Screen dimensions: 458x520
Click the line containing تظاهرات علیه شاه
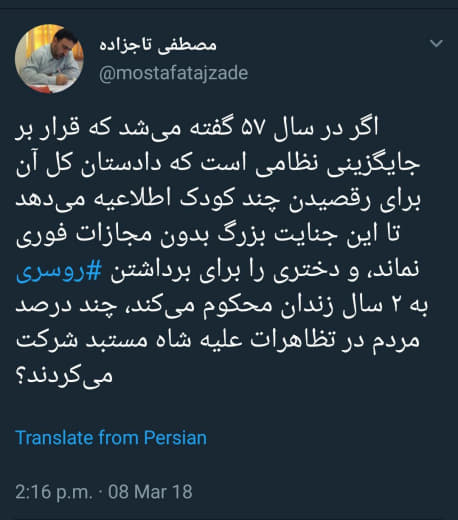point(218,342)
